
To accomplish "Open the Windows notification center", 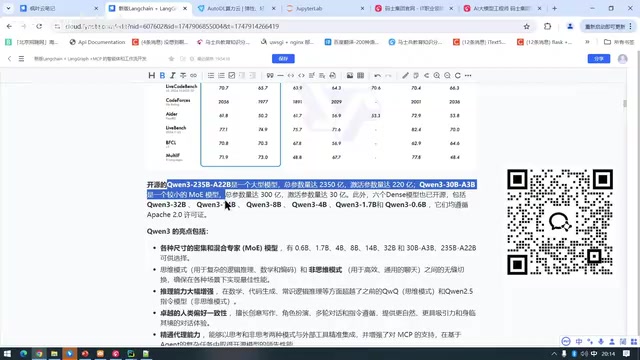I will coord(627,353).
